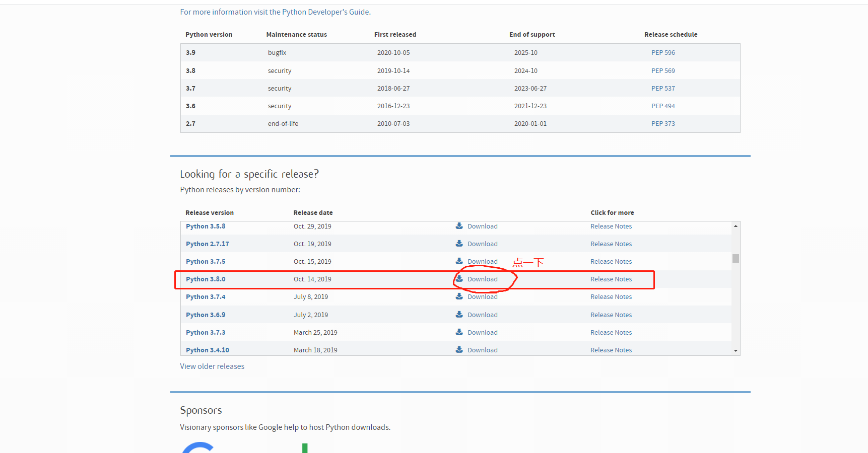
Task: Open the Python 3.7.3 release page
Action: [206, 332]
